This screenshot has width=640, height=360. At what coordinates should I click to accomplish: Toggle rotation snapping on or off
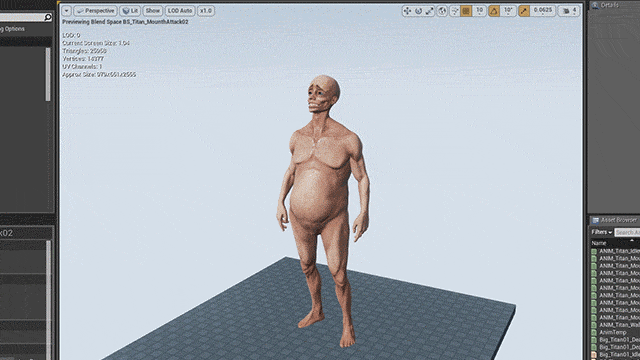(x=494, y=11)
